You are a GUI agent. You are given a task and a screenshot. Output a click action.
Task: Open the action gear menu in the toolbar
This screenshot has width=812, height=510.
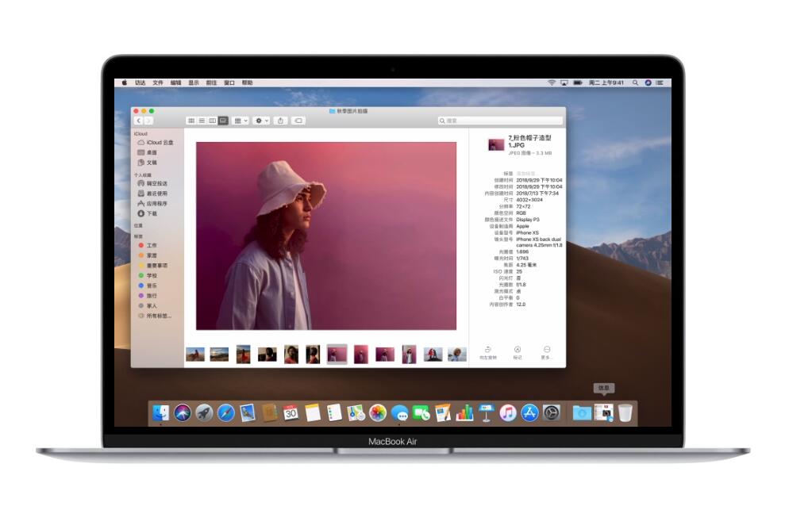[260, 120]
